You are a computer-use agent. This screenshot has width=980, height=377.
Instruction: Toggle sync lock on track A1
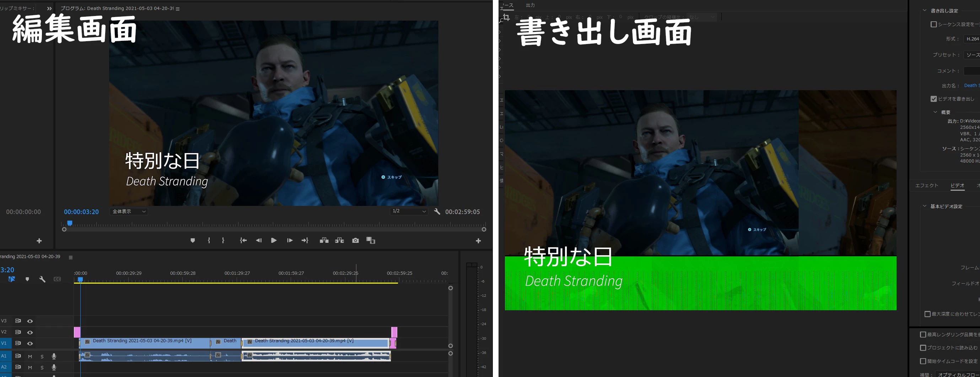point(18,356)
